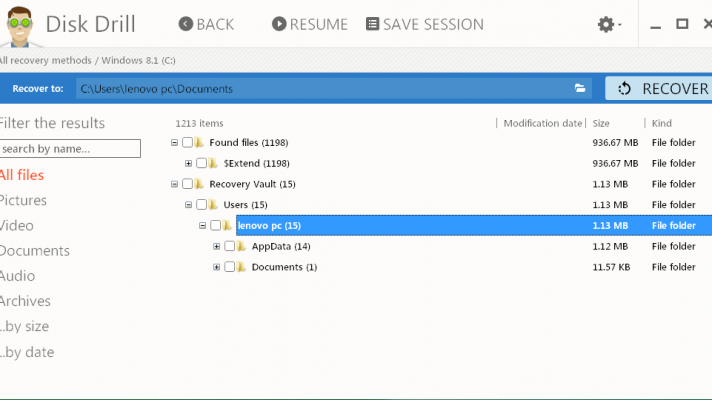Image resolution: width=712 pixels, height=400 pixels.
Task: Collapse the Users folder tree node
Action: tap(188, 205)
